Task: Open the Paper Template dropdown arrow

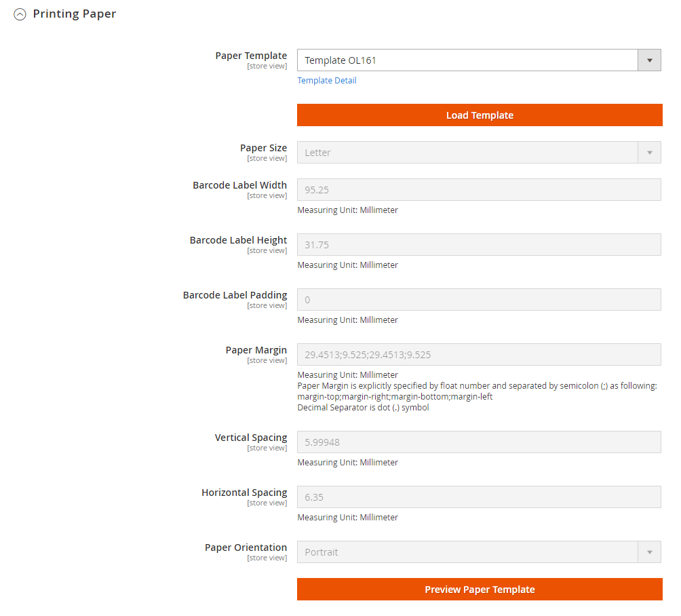Action: (649, 60)
